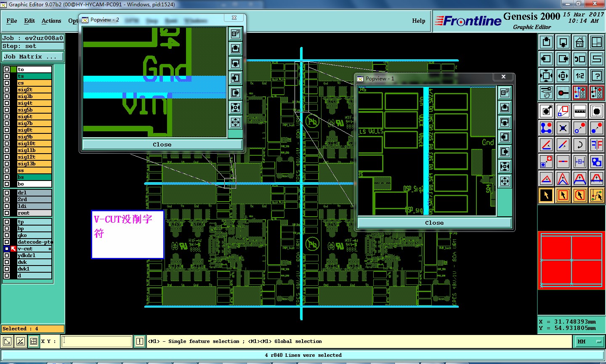Select the net-path arrow selection tool
Screen dimensions: 606x364
(x=597, y=195)
